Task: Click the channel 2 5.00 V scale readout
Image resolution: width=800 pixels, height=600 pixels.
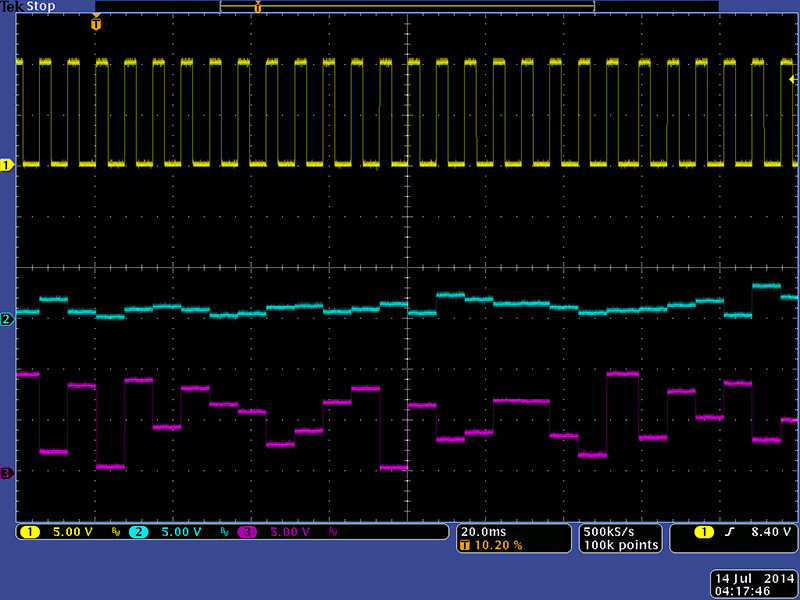Action: 181,532
